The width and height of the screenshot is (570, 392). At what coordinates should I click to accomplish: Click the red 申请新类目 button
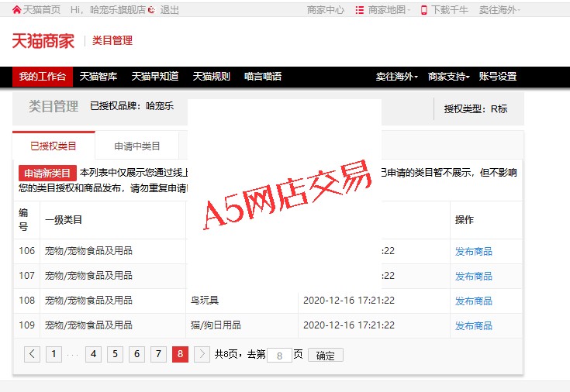(x=47, y=173)
